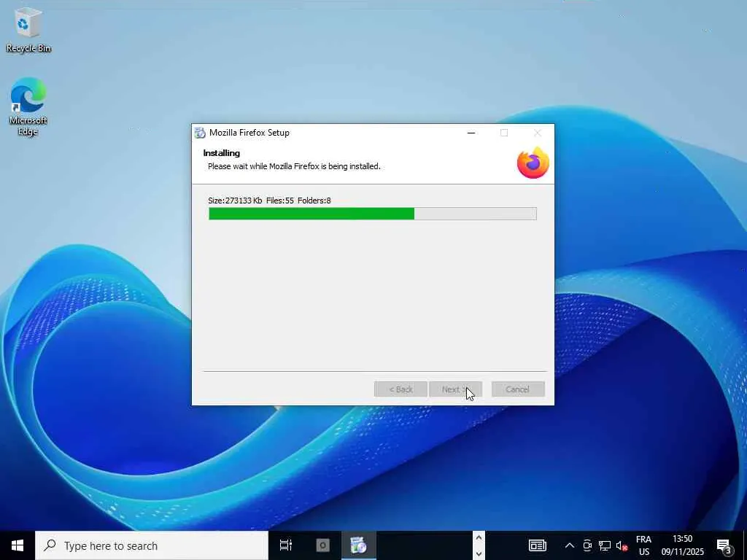Screen dimensions: 747x560
Task: Minimize the Mozilla Firefox Setup window
Action: tap(471, 133)
